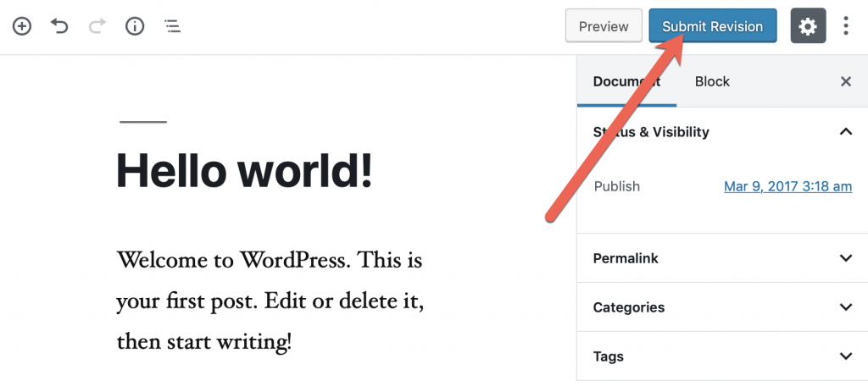Expand the Categories section
868x381 pixels.
pos(722,306)
